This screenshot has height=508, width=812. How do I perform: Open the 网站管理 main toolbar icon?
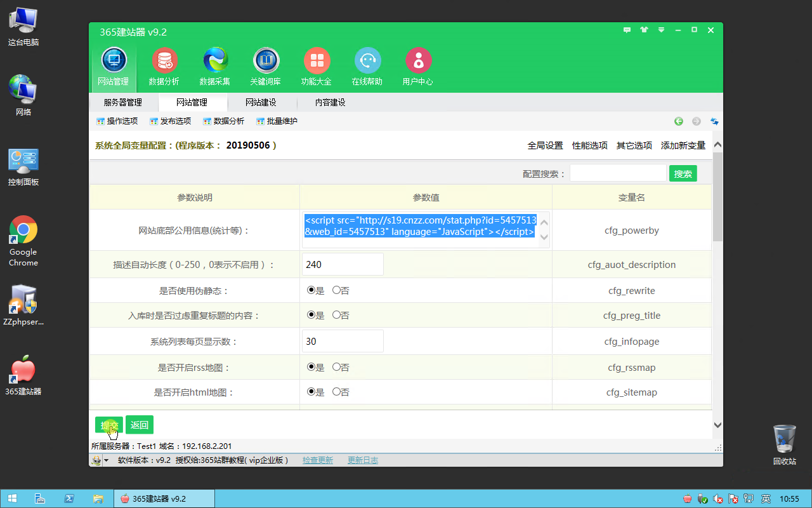(114, 67)
